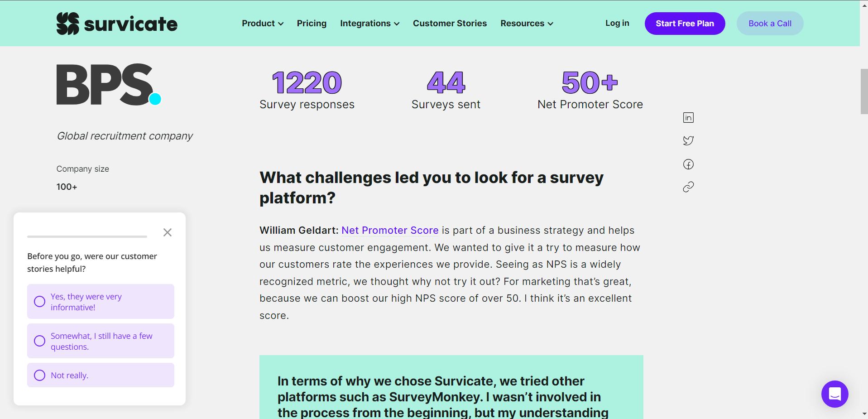868x419 pixels.
Task: Select 'Yes, they were very informative!' option
Action: 101,302
